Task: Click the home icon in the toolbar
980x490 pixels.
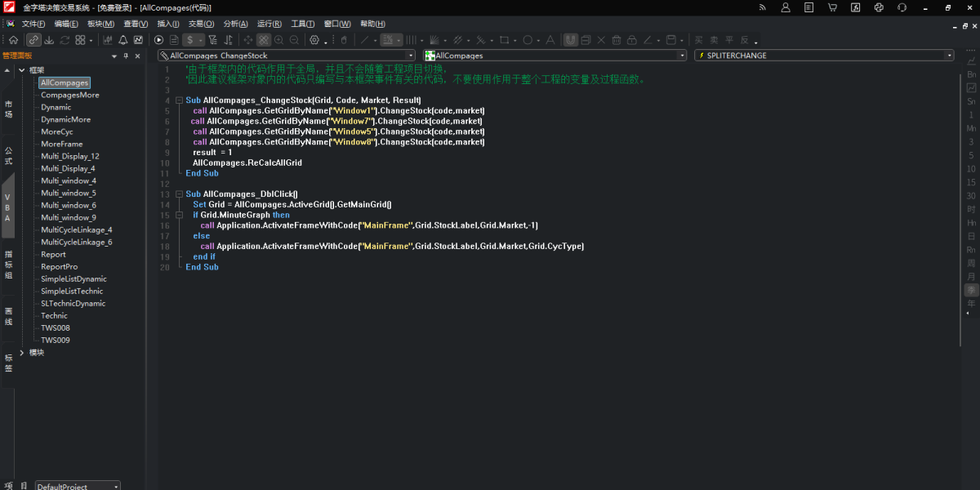Action: click(x=14, y=40)
